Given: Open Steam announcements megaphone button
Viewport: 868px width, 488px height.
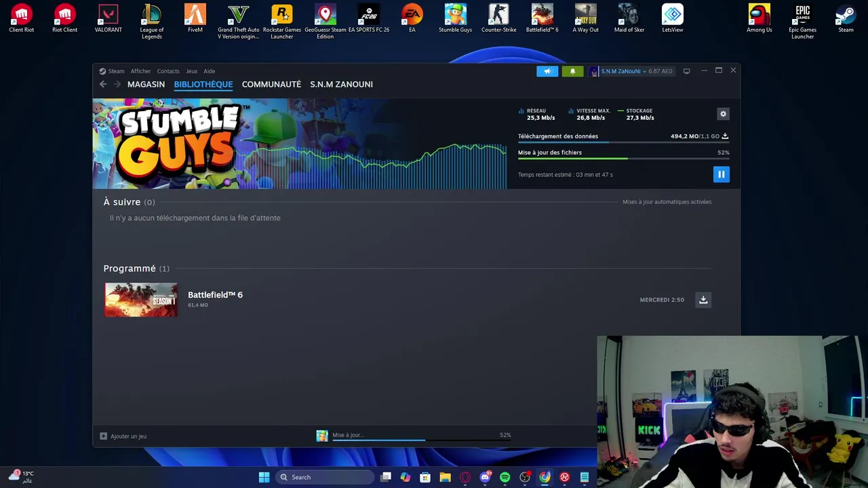Looking at the screenshot, I should pos(547,71).
